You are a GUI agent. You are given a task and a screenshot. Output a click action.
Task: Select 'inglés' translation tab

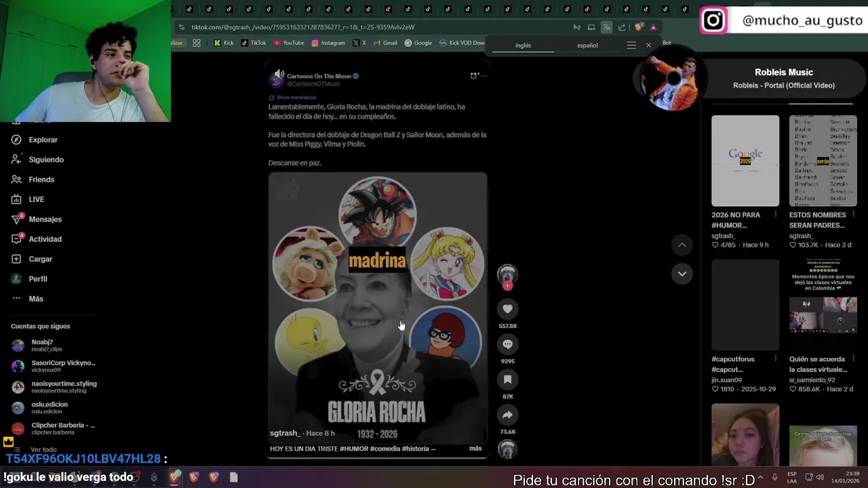pos(523,45)
